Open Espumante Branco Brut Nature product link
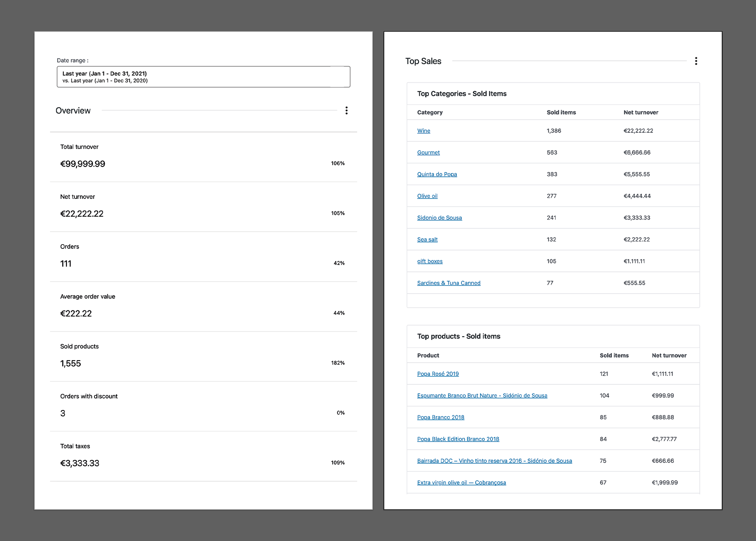 pos(482,395)
